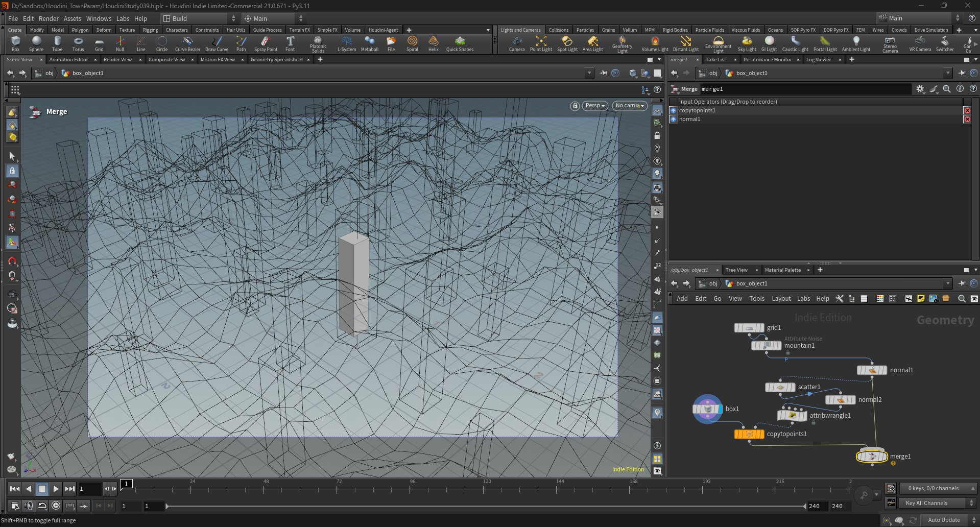
Task: Expand the Build desktop dropdown
Action: click(x=199, y=18)
